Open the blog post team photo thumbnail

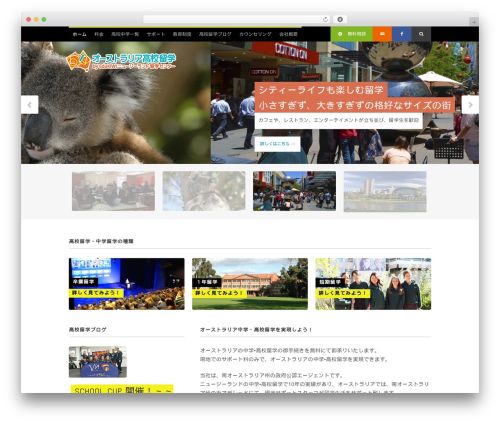[x=98, y=362]
